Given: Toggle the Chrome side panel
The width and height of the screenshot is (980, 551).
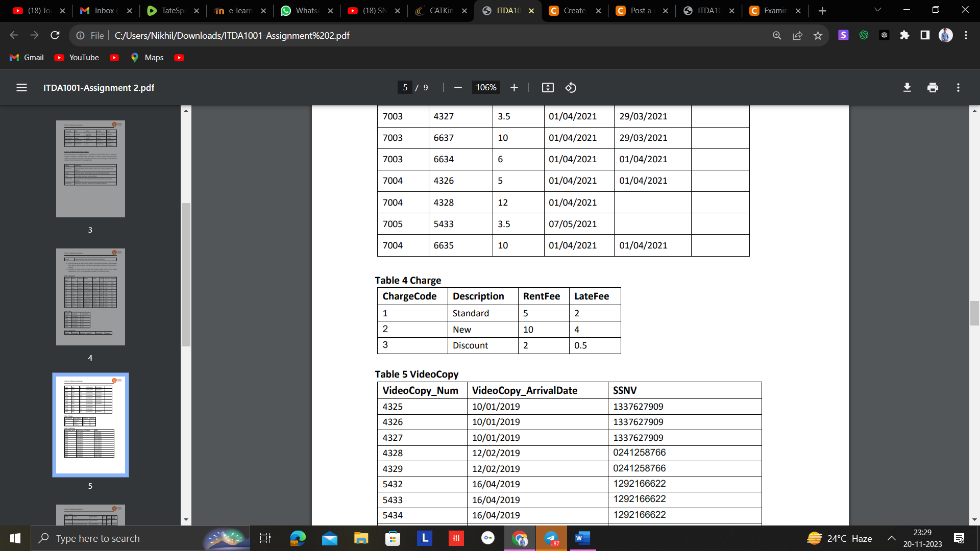Looking at the screenshot, I should [x=924, y=35].
